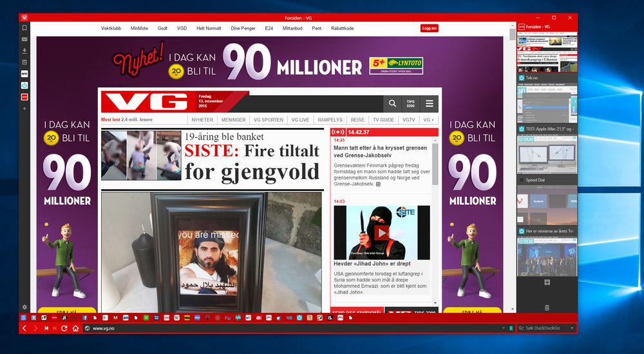Click the page vertical scrollbar thumb
Screen dimensions: 644x354
click(x=513, y=33)
